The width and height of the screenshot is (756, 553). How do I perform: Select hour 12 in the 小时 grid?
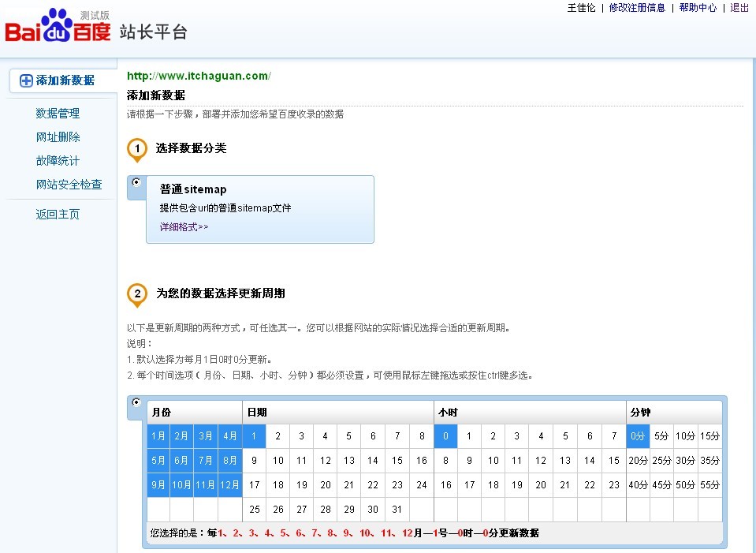tap(541, 461)
